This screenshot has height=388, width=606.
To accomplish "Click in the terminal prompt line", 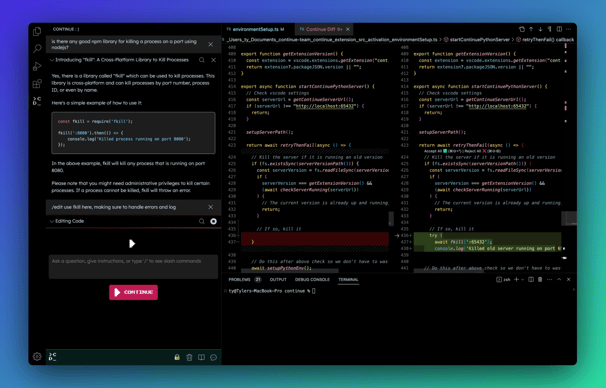I will 272,291.
